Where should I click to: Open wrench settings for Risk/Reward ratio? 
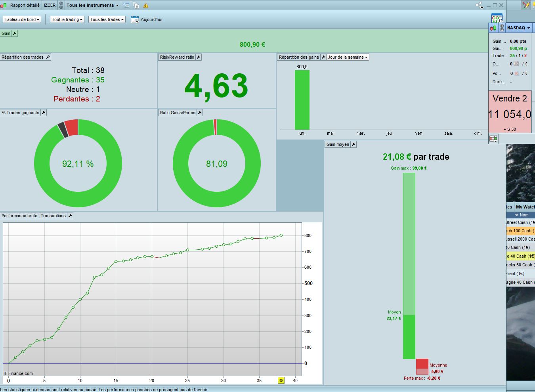click(199, 57)
